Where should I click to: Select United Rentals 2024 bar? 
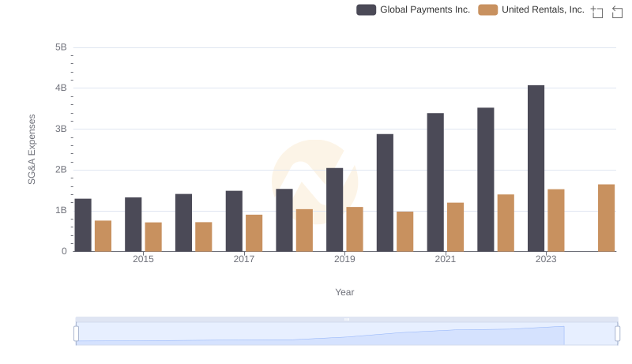[x=606, y=218]
